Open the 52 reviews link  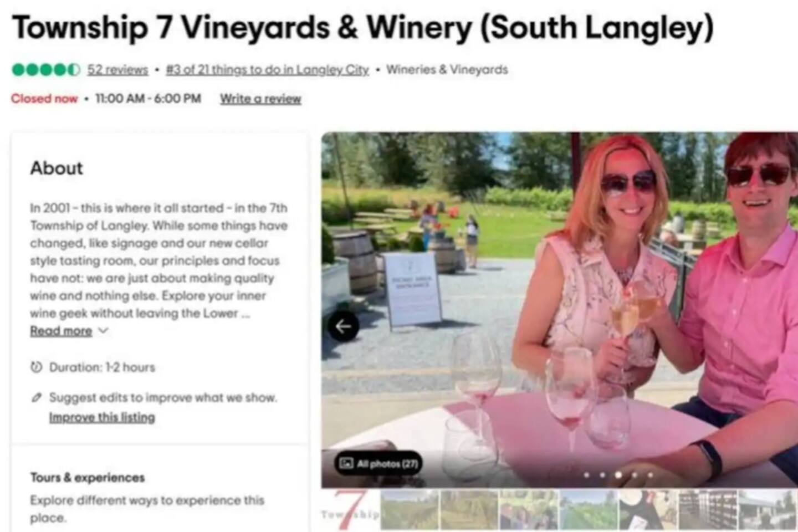click(117, 70)
